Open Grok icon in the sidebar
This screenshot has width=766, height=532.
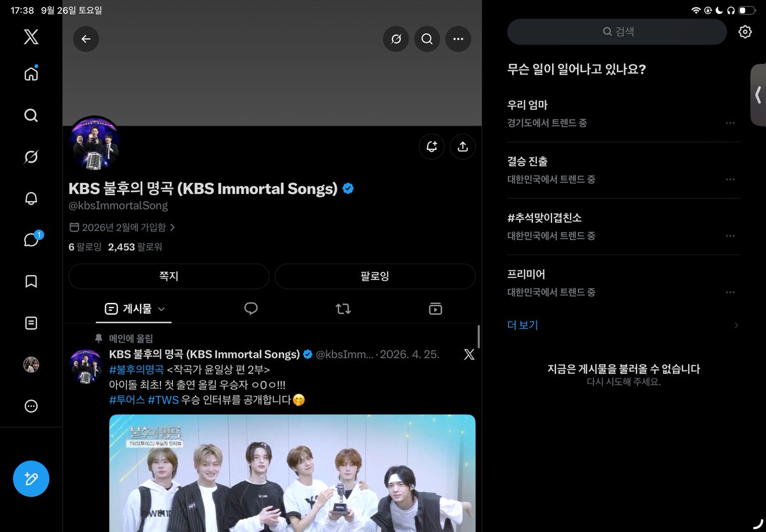pyautogui.click(x=31, y=157)
